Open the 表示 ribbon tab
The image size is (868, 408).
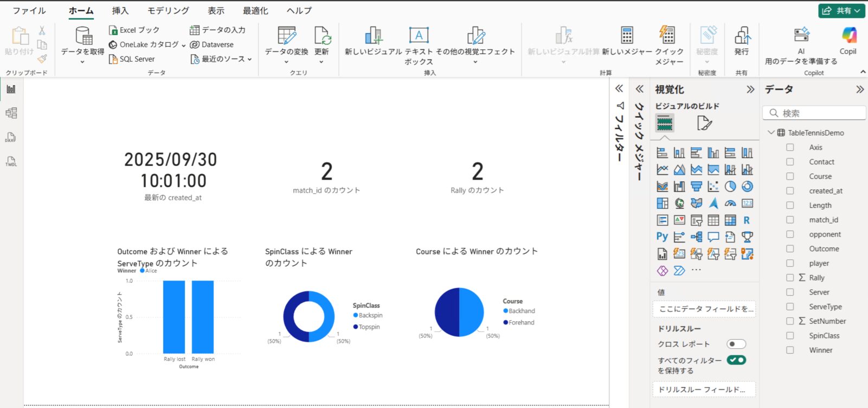click(x=216, y=11)
